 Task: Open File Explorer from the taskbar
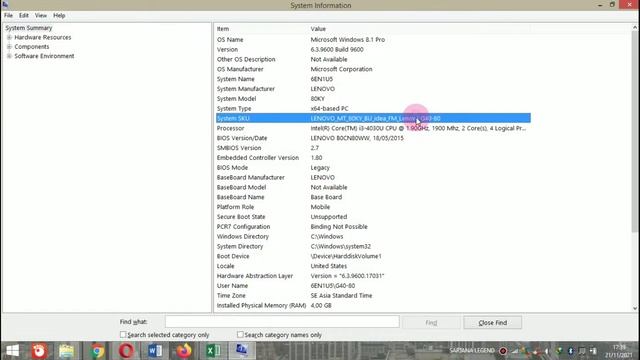(67, 351)
